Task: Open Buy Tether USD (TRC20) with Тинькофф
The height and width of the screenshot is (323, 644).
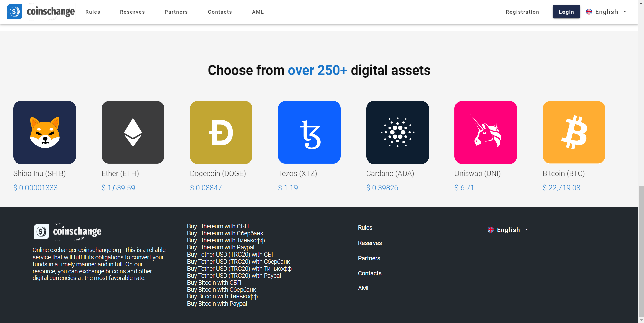Action: [239, 269]
